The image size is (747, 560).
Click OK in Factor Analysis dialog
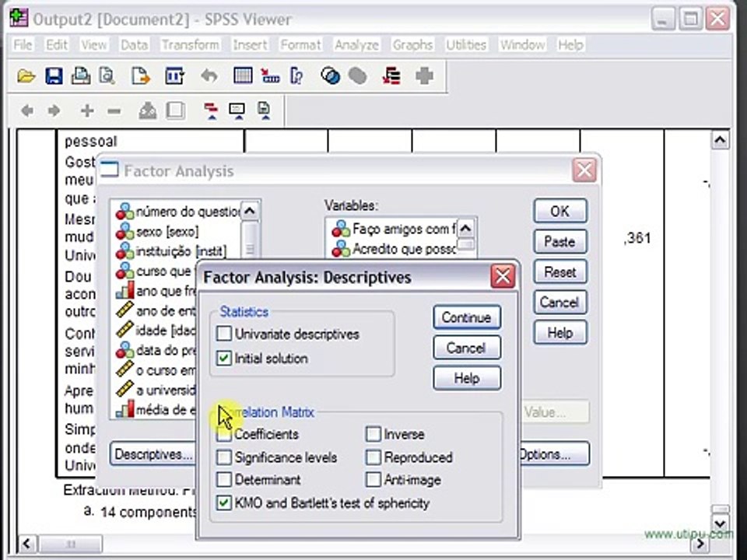pyautogui.click(x=560, y=211)
